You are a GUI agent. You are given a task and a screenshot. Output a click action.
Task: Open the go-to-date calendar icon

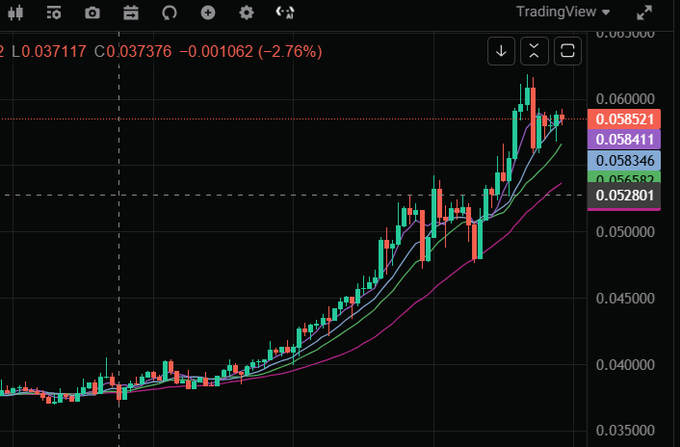coord(131,13)
